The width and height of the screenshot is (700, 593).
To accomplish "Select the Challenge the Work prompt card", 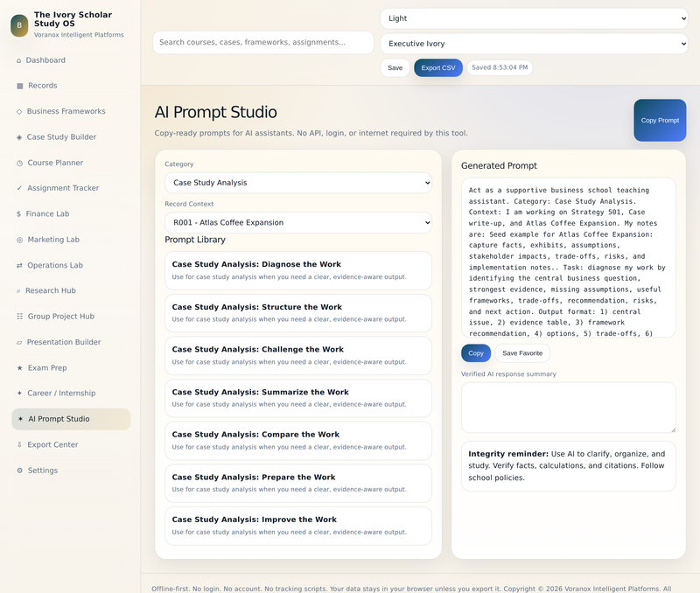I will (x=298, y=356).
